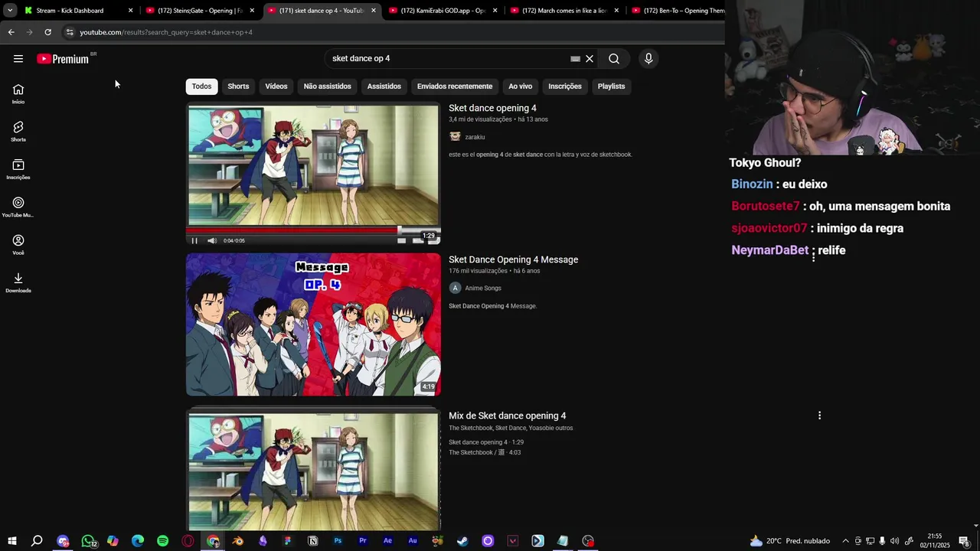Viewport: 980px width, 551px height.
Task: Open Sket Dance Opening 4 Message video
Action: [513, 259]
